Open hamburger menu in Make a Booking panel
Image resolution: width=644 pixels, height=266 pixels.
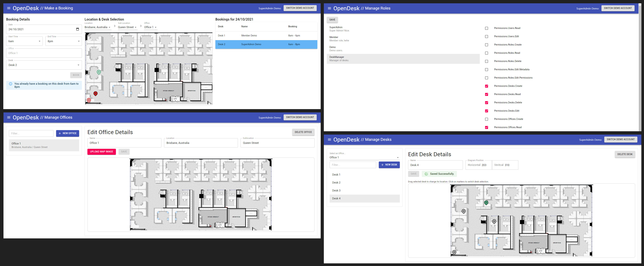pyautogui.click(x=9, y=8)
